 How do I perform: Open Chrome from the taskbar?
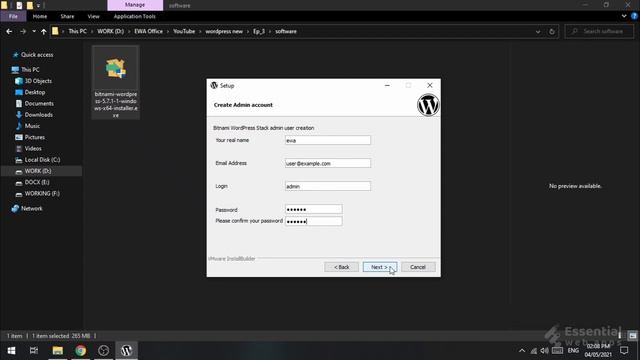80,351
